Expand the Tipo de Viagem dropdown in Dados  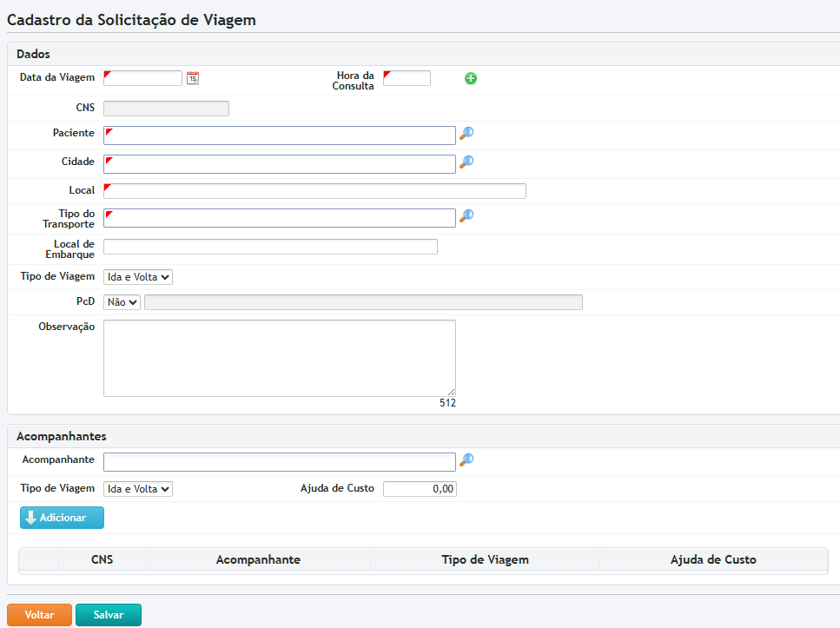pyautogui.click(x=138, y=277)
